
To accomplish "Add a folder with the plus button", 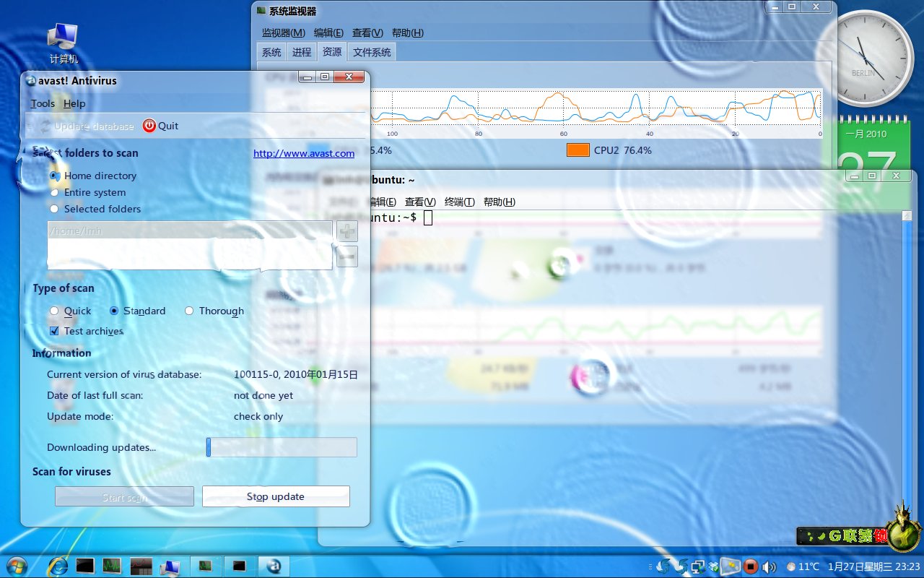I will tap(347, 232).
